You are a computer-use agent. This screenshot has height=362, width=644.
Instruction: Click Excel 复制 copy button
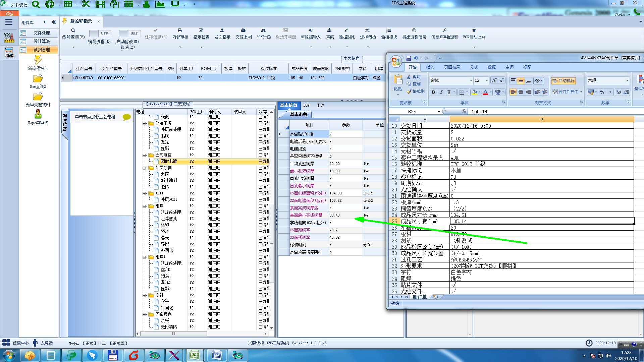coord(414,84)
